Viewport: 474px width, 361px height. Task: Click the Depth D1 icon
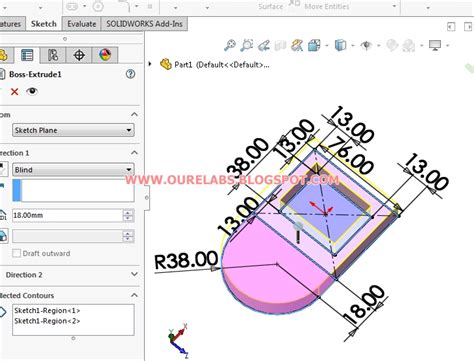point(3,215)
